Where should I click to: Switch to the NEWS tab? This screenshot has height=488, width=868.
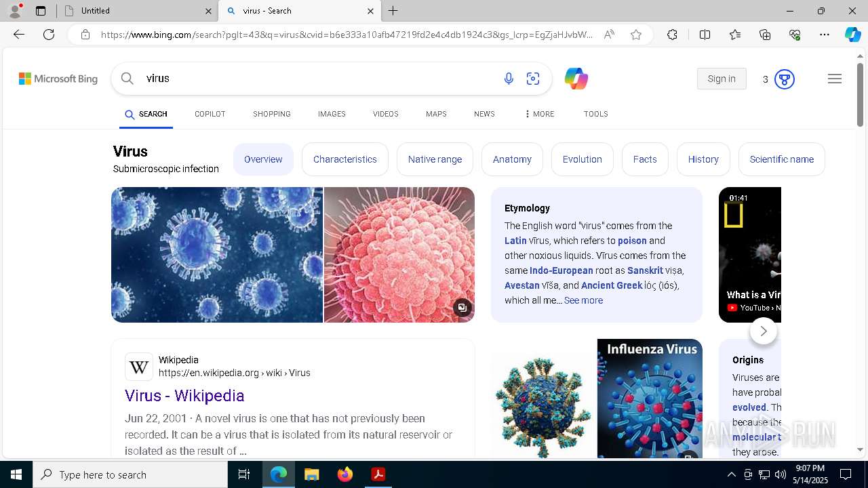(484, 114)
